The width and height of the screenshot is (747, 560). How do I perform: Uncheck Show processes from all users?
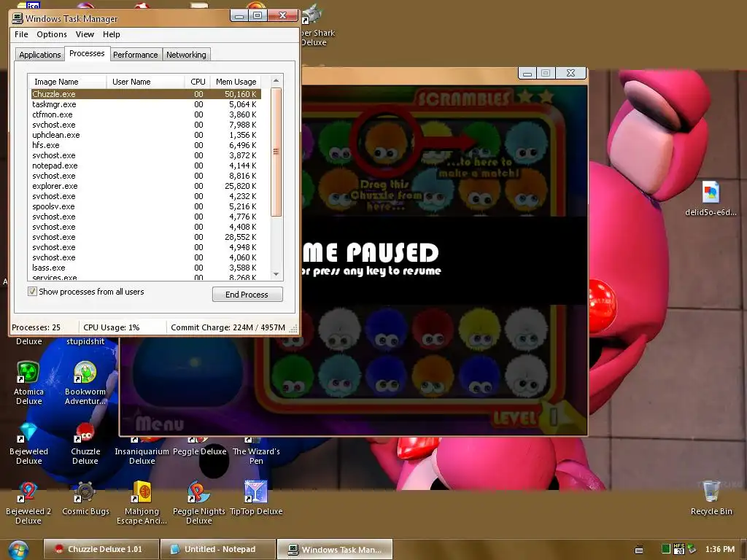coord(32,292)
